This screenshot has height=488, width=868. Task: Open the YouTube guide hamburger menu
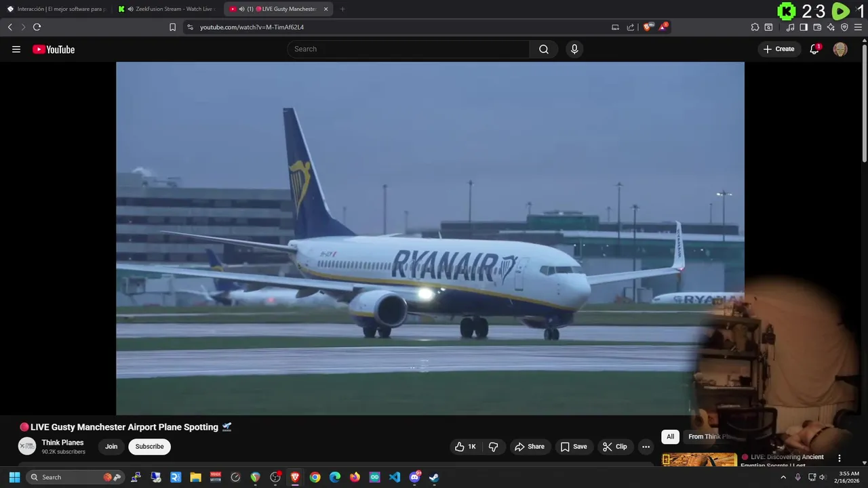[16, 49]
